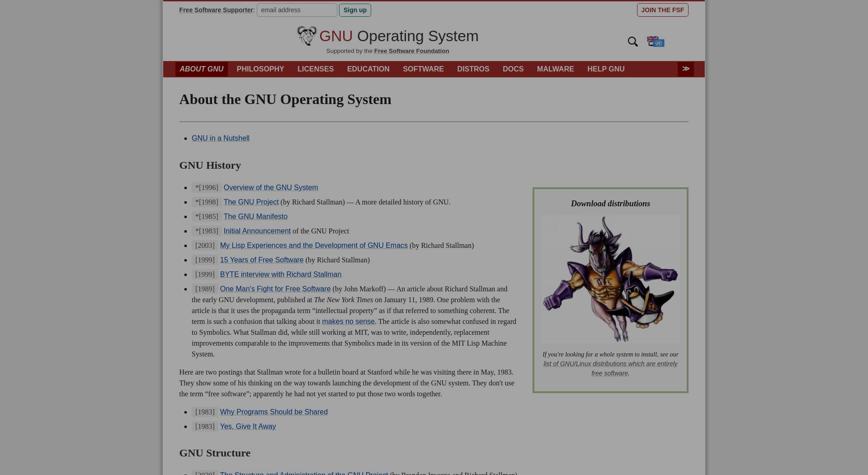Click the GNU History heading
Screen dimensions: 868x475
click(210, 165)
